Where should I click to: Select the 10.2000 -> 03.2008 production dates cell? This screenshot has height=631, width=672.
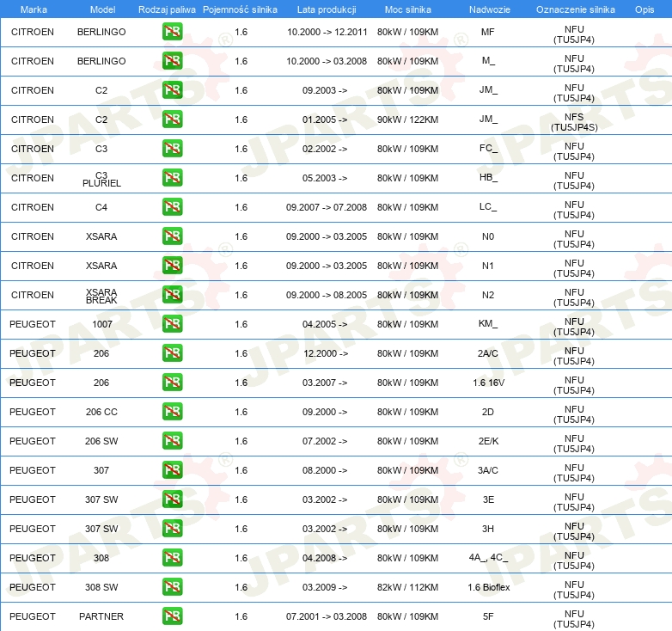point(327,61)
